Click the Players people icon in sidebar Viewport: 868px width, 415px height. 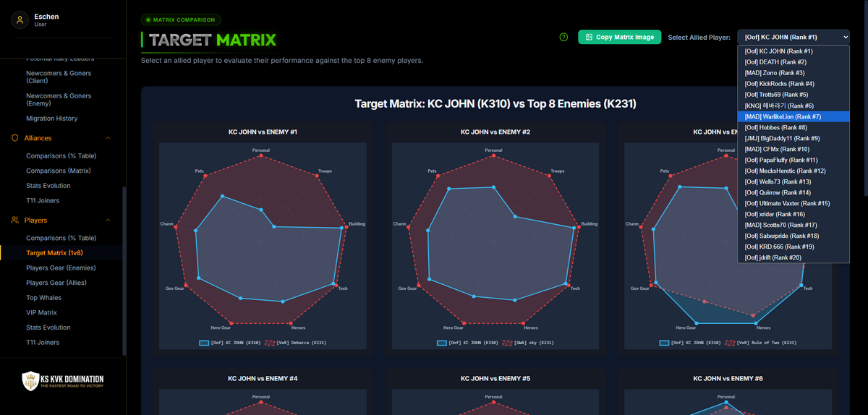tap(14, 220)
